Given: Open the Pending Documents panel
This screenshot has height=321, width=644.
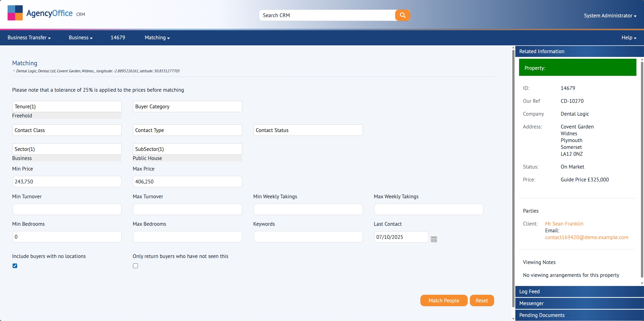Looking at the screenshot, I should (x=542, y=315).
